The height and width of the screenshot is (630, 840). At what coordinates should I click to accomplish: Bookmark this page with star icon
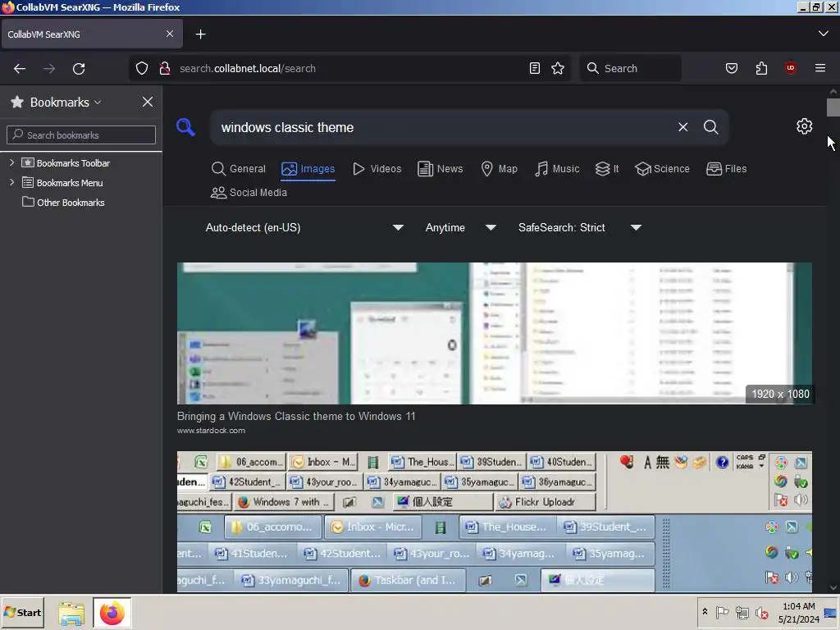[x=558, y=69]
